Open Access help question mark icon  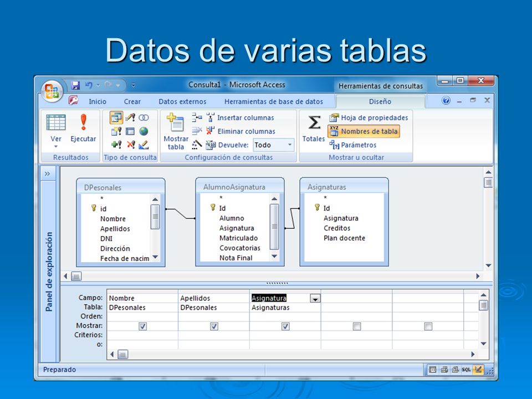[x=446, y=100]
